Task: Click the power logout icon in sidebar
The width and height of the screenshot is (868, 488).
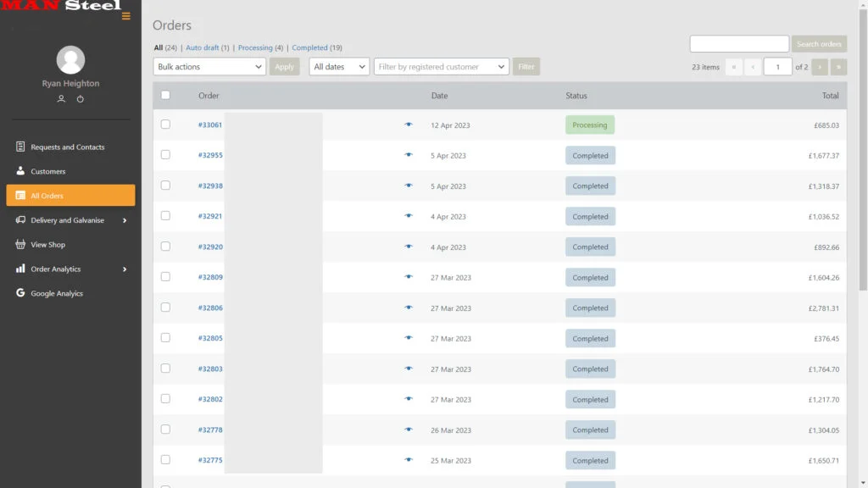Action: [x=81, y=99]
